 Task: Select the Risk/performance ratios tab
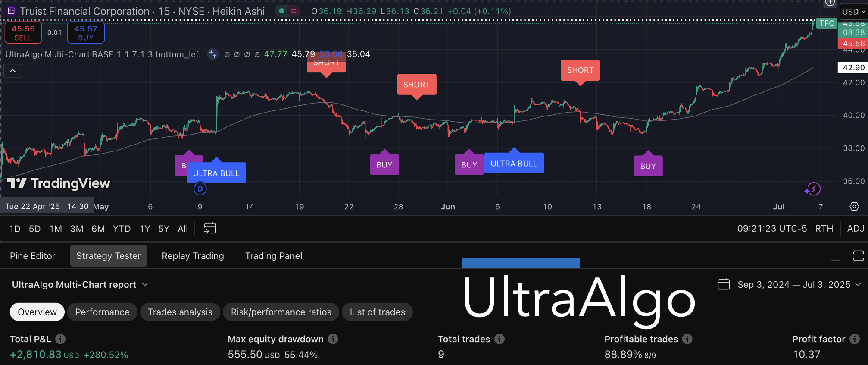281,312
